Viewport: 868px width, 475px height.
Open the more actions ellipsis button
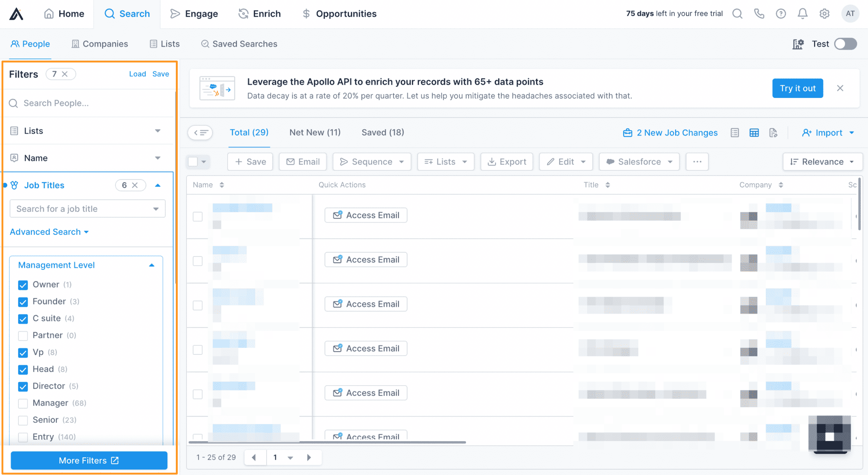click(x=697, y=161)
